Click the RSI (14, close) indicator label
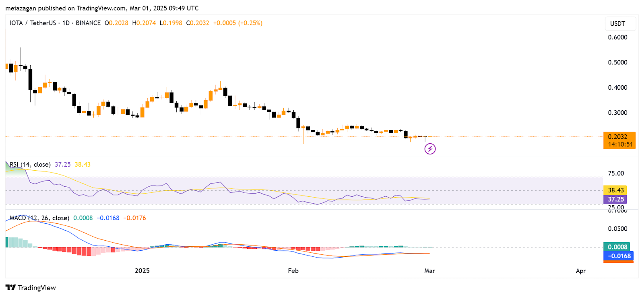The image size is (644, 297). [30, 164]
